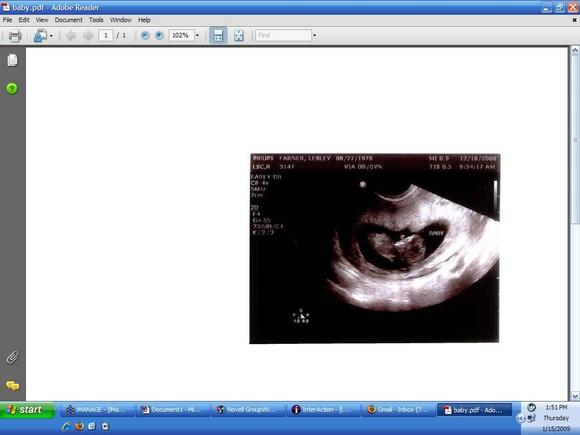Image resolution: width=580 pixels, height=435 pixels.
Task: Launch Firefox from quick launch
Action: (x=79, y=426)
